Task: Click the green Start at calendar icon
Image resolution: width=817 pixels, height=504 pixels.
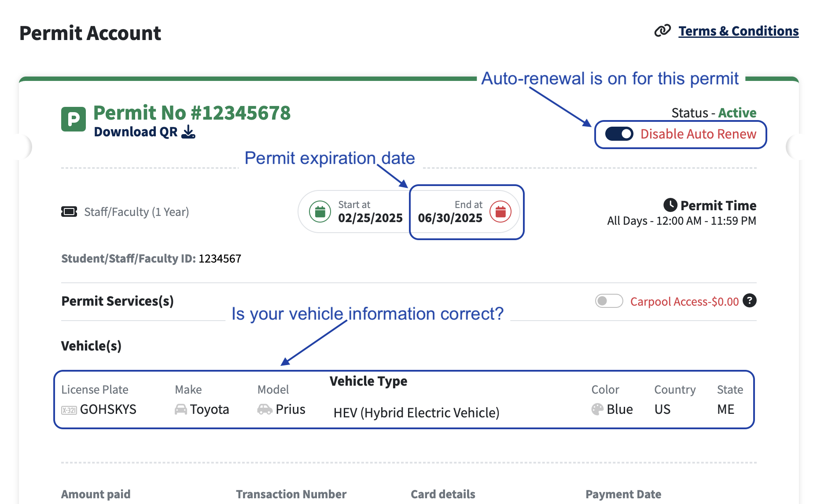Action: pyautogui.click(x=320, y=212)
